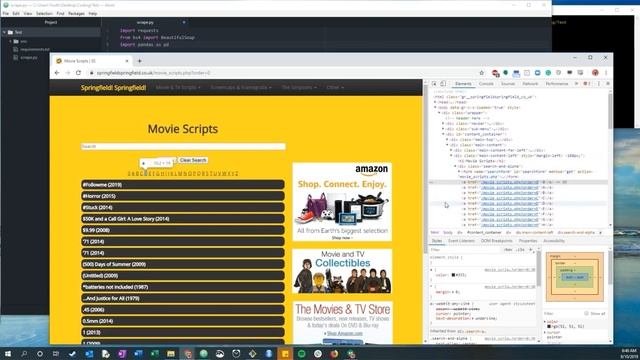Expand the searchform form node
Screen dimensions: 640x360
point(459,172)
